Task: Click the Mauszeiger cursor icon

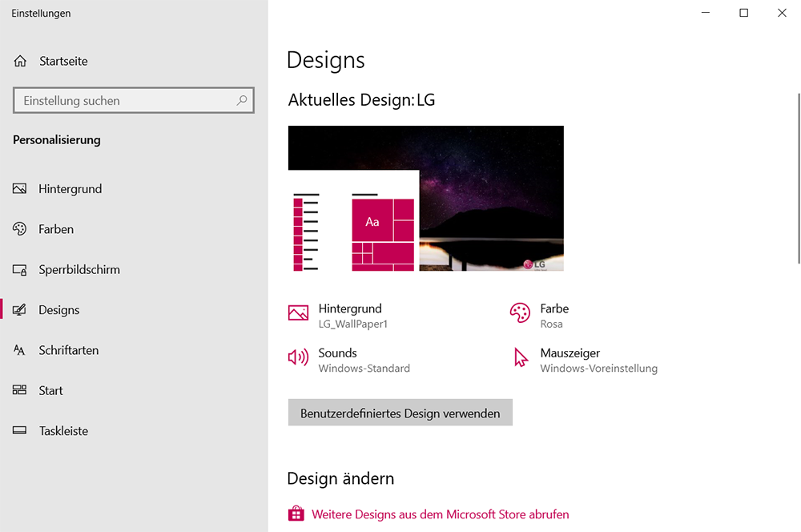Action: pyautogui.click(x=521, y=358)
